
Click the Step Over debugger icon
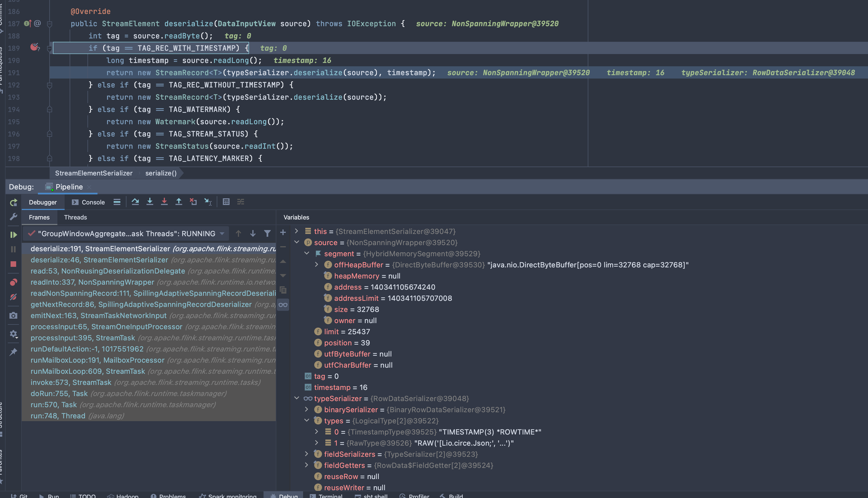click(135, 202)
